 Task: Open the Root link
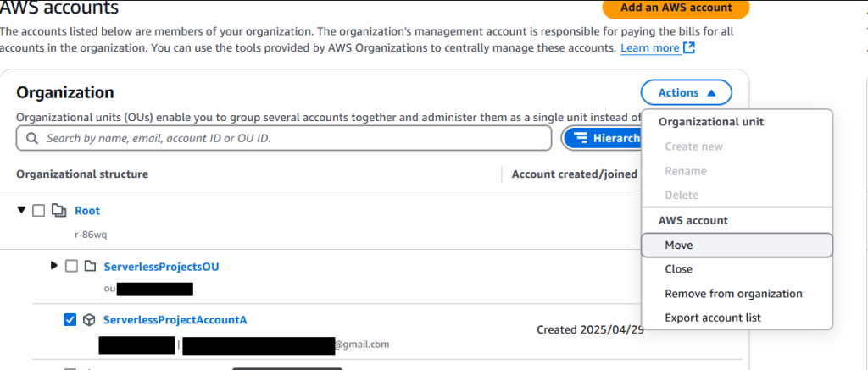tap(87, 211)
